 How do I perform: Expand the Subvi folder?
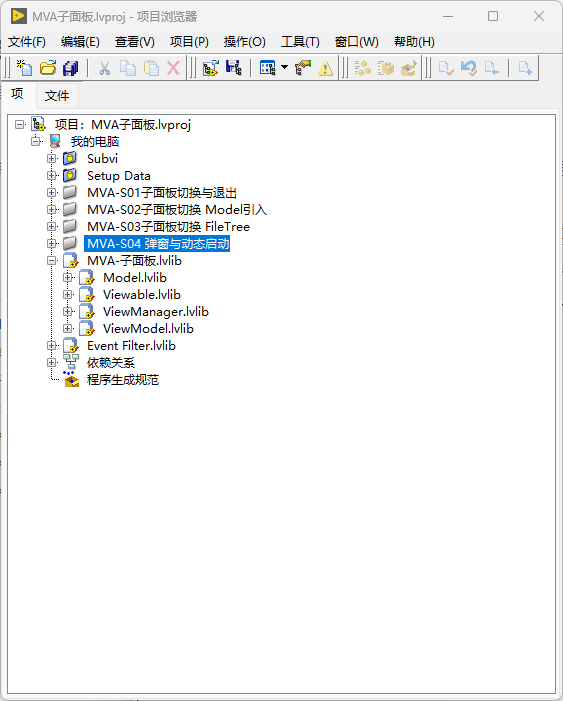coord(52,158)
